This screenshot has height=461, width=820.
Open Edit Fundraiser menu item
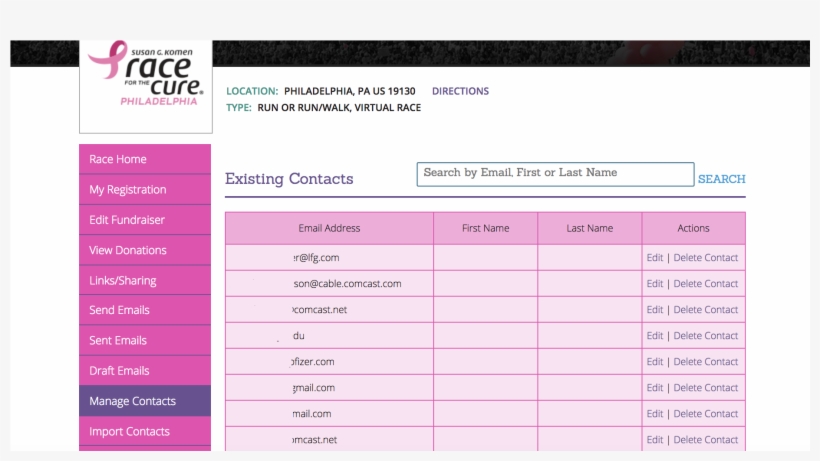[145, 220]
